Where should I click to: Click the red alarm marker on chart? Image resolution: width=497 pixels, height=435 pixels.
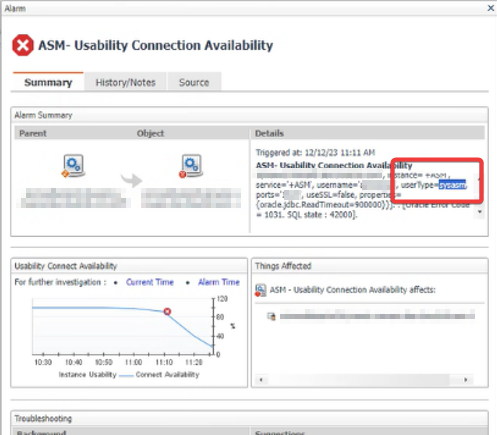[x=167, y=311]
